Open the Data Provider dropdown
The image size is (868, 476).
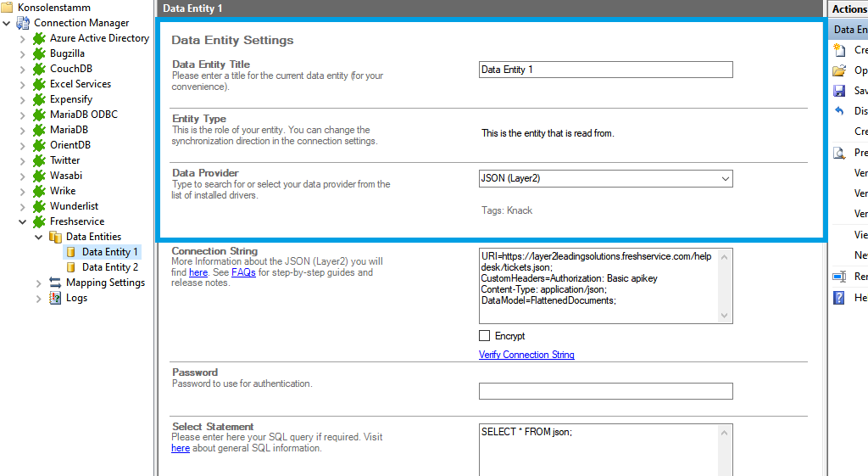725,178
